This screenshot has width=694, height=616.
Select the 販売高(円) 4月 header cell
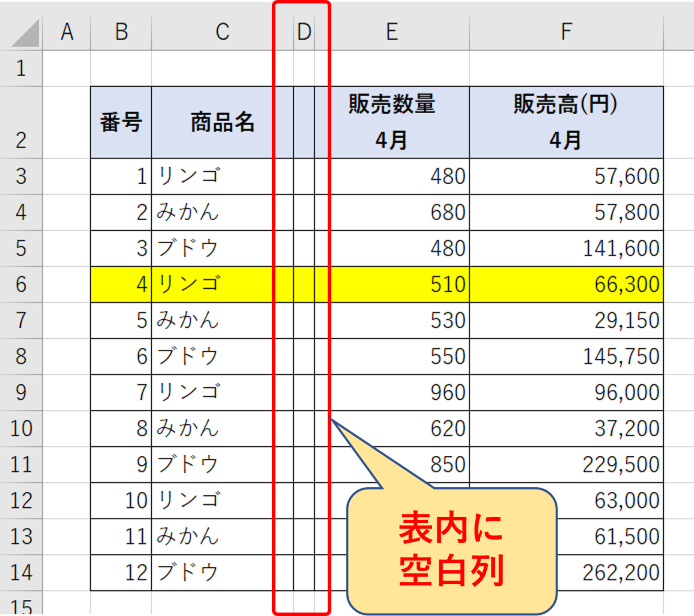click(x=566, y=122)
